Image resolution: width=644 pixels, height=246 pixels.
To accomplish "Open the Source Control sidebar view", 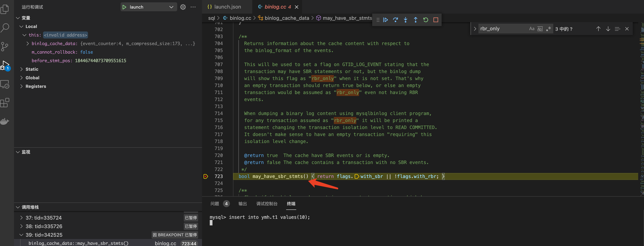I will point(5,46).
